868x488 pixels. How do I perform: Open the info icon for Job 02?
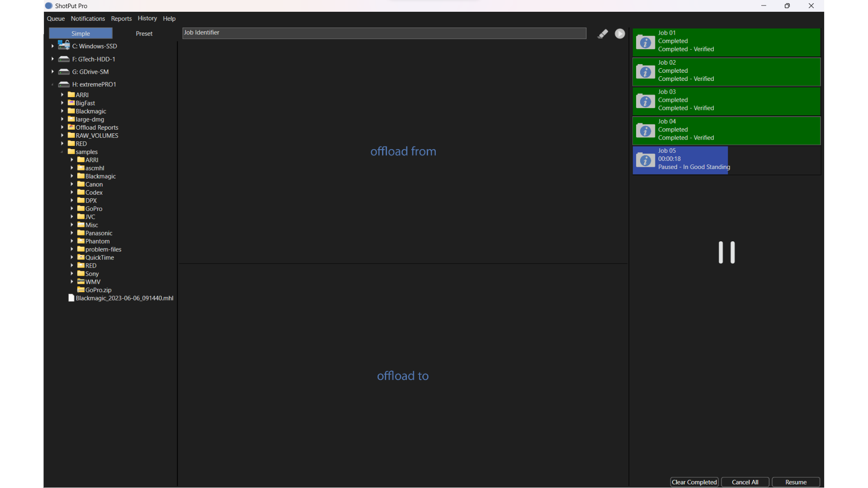645,72
